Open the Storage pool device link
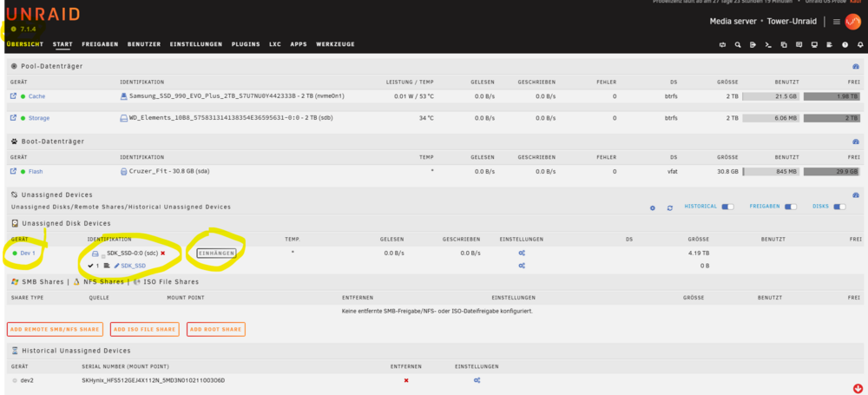Image resolution: width=868 pixels, height=395 pixels. coord(39,118)
